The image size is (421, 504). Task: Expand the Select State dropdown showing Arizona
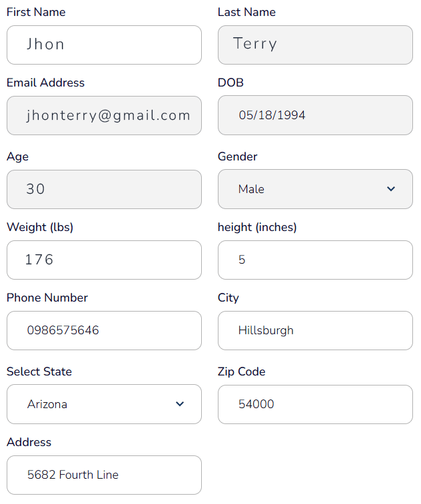pyautogui.click(x=103, y=404)
